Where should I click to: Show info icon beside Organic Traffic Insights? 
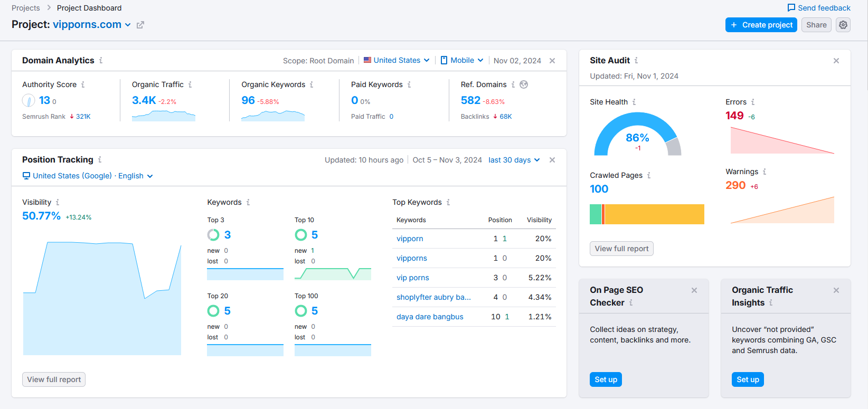pos(771,302)
